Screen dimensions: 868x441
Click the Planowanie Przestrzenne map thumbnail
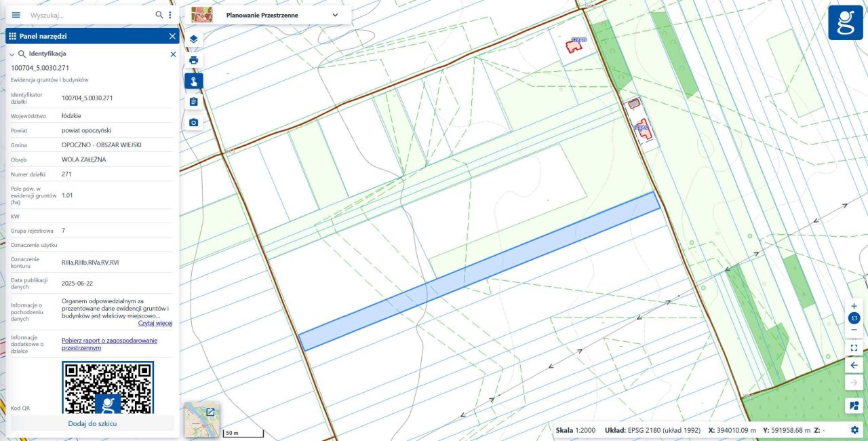tap(201, 15)
